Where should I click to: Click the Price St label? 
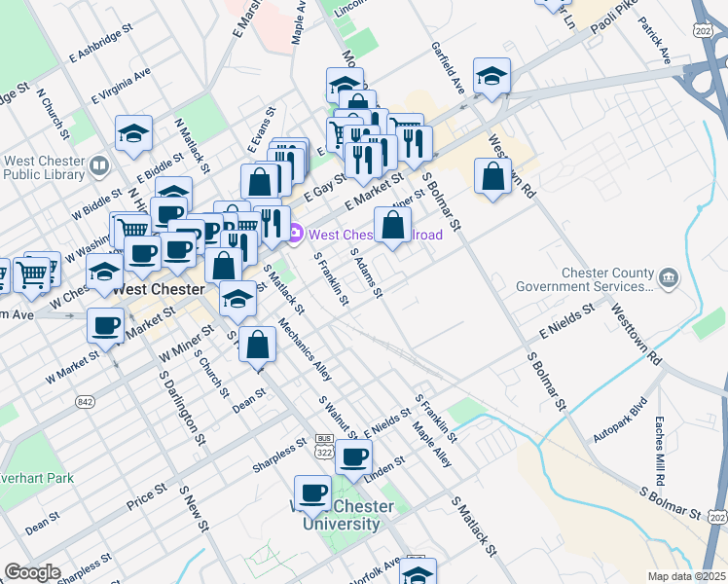[x=147, y=496]
